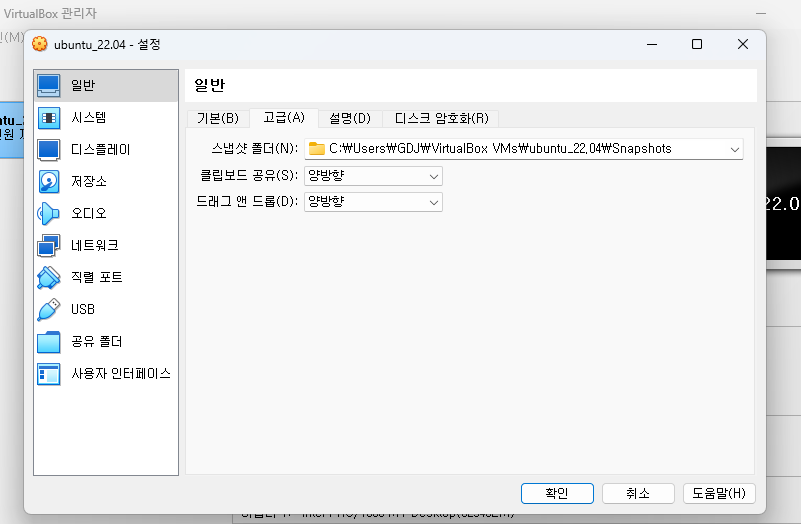Select 직렬 포트 label in settings list
Screen dimensions: 801x524
[x=97, y=277]
